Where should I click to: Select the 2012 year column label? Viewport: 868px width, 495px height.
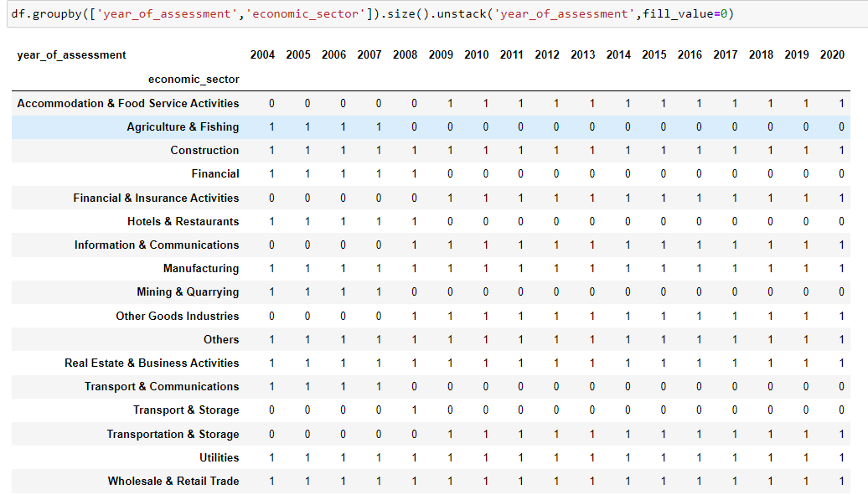[x=547, y=54]
